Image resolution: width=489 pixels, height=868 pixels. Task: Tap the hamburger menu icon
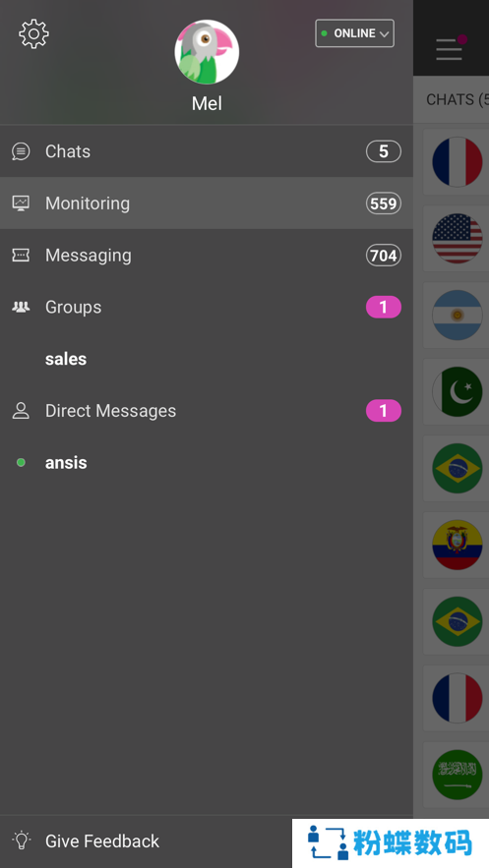pyautogui.click(x=449, y=49)
